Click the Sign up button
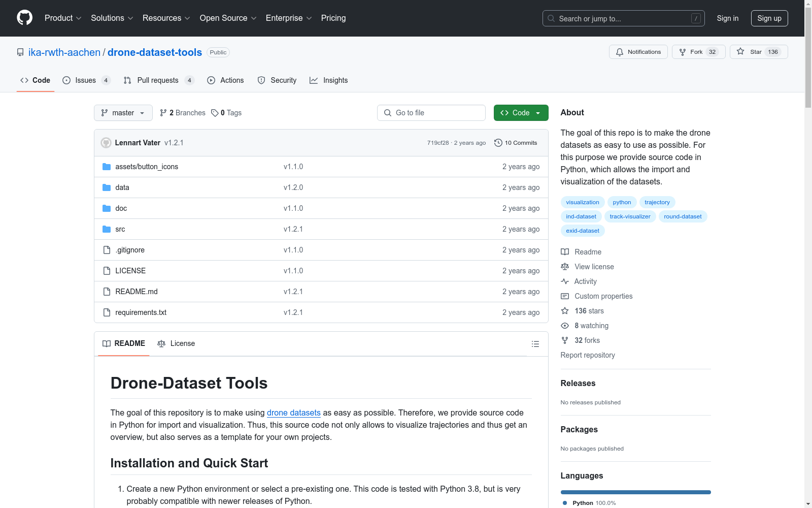This screenshot has height=508, width=812. 769,18
